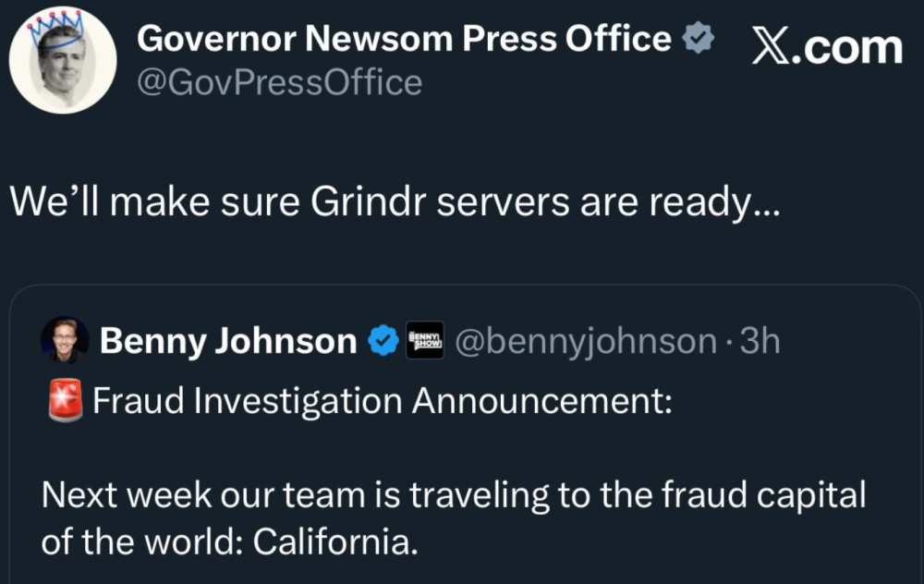Click the "Next week our team" paragraph
The width and height of the screenshot is (924, 584).
click(453, 517)
